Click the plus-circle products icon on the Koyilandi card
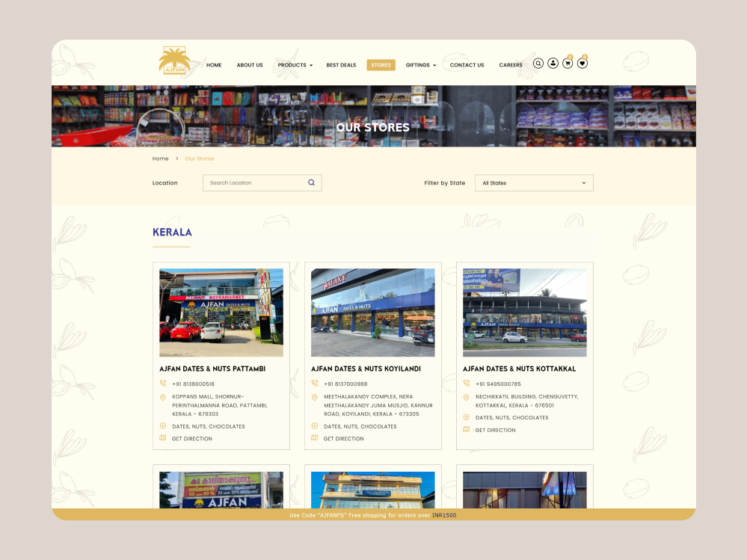The height and width of the screenshot is (560, 747). [314, 426]
